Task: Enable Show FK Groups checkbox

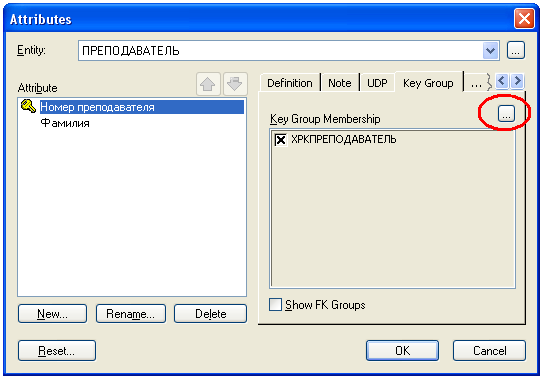Action: click(x=275, y=305)
